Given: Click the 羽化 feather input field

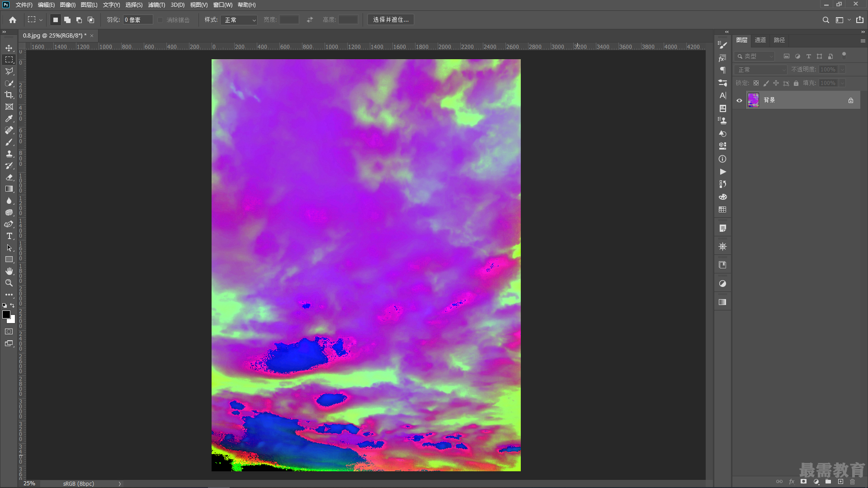Looking at the screenshot, I should [x=138, y=20].
